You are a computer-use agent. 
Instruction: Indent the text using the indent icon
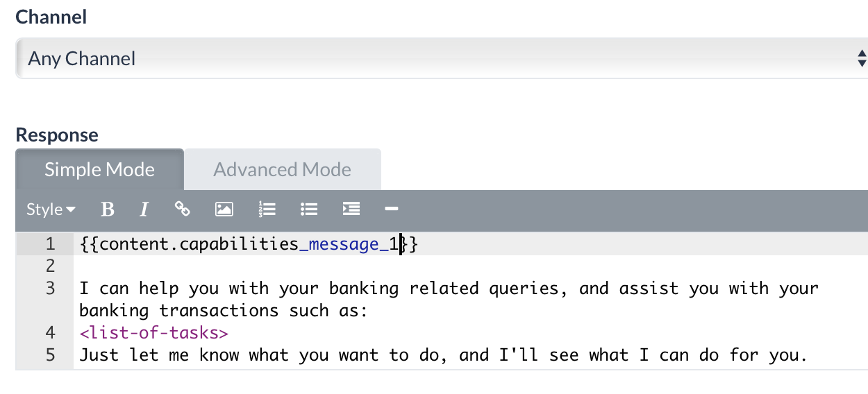351,209
